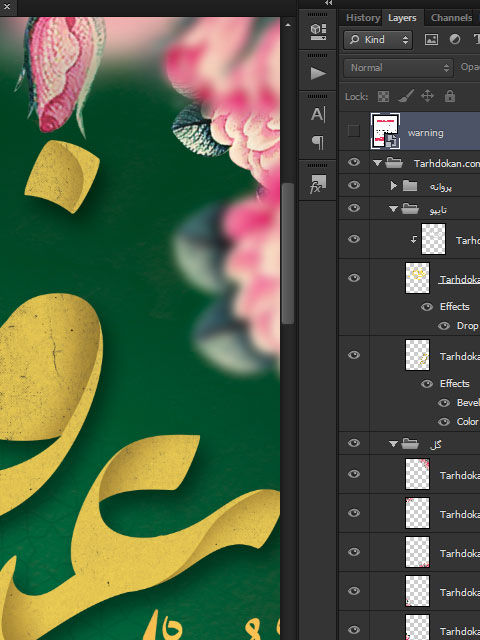Switch to the History tab
The width and height of the screenshot is (480, 640).
363,18
